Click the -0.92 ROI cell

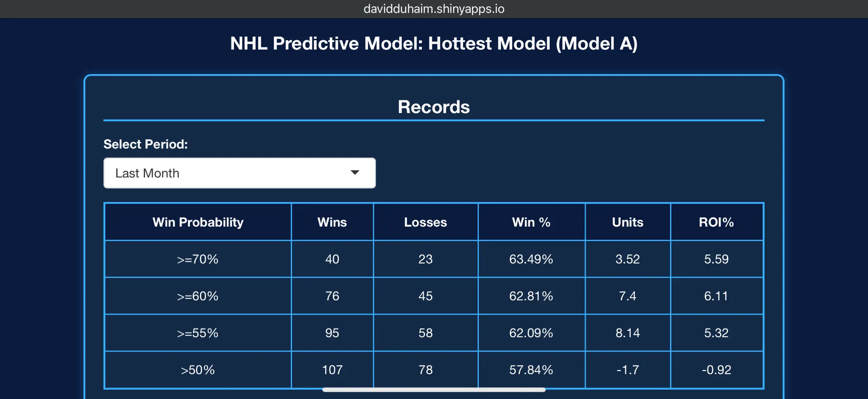click(716, 370)
